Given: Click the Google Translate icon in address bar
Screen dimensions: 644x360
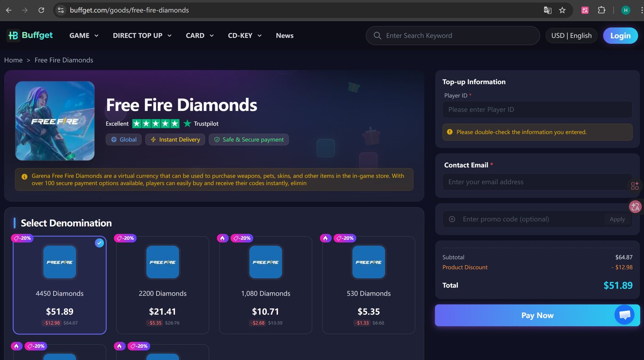Looking at the screenshot, I should tap(547, 10).
